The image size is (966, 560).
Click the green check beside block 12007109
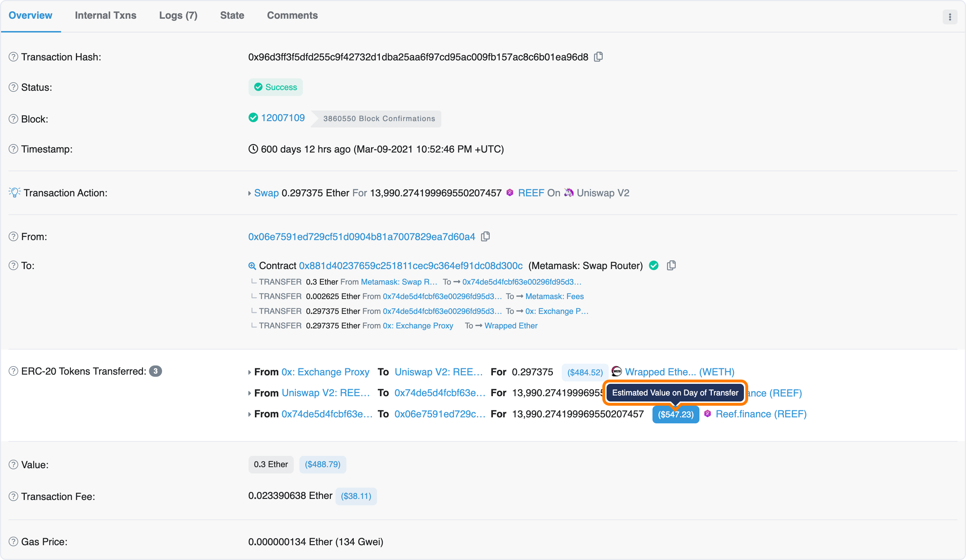tap(253, 117)
